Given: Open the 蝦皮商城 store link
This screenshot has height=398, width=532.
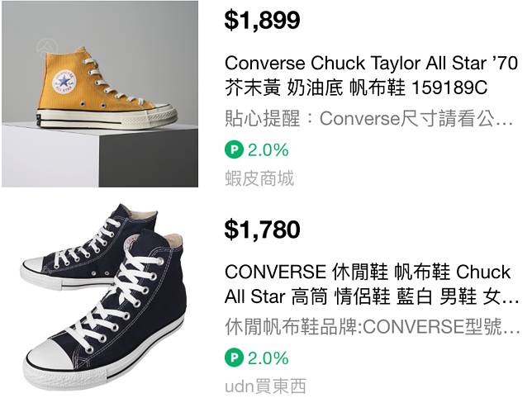Looking at the screenshot, I should [259, 178].
